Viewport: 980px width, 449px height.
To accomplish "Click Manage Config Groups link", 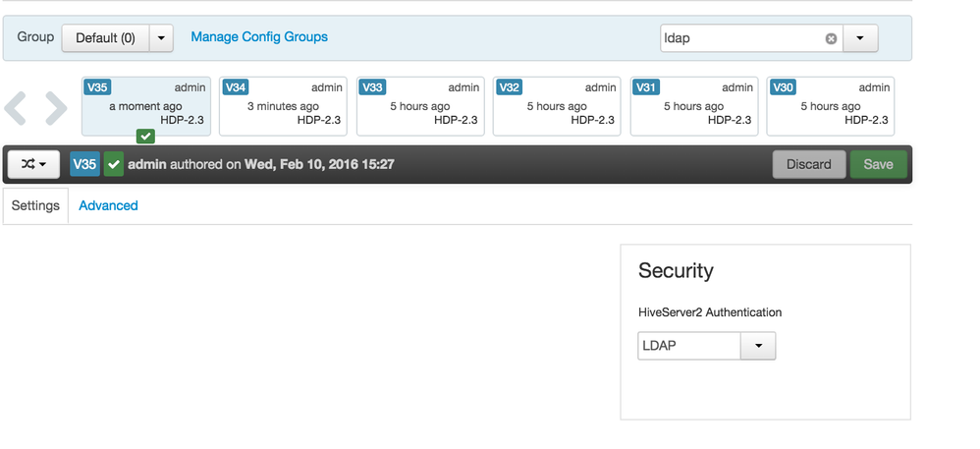I will tap(259, 36).
